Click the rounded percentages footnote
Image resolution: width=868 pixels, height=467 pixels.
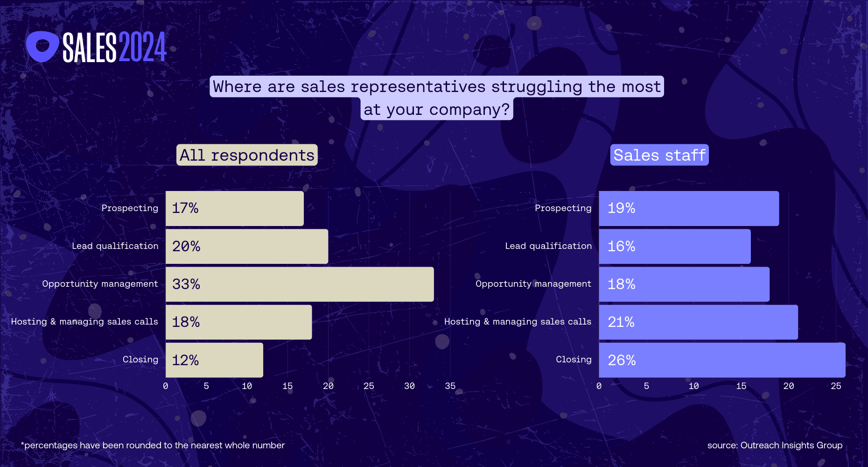point(153,445)
